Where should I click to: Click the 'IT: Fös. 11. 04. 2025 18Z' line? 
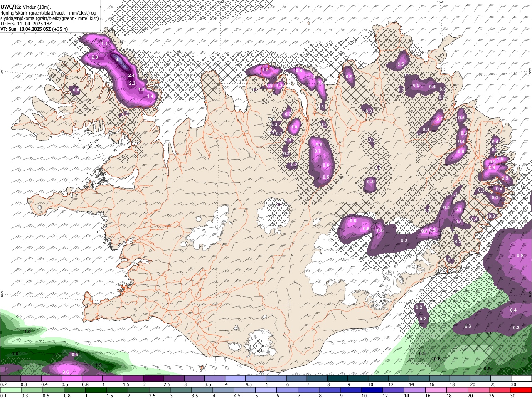click(26, 24)
